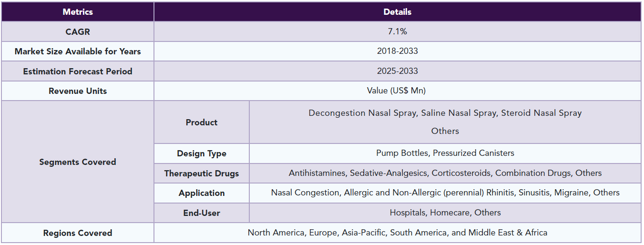Click Pump Bottles, Pressurized Canisters text
644x245 pixels.
tap(445, 153)
